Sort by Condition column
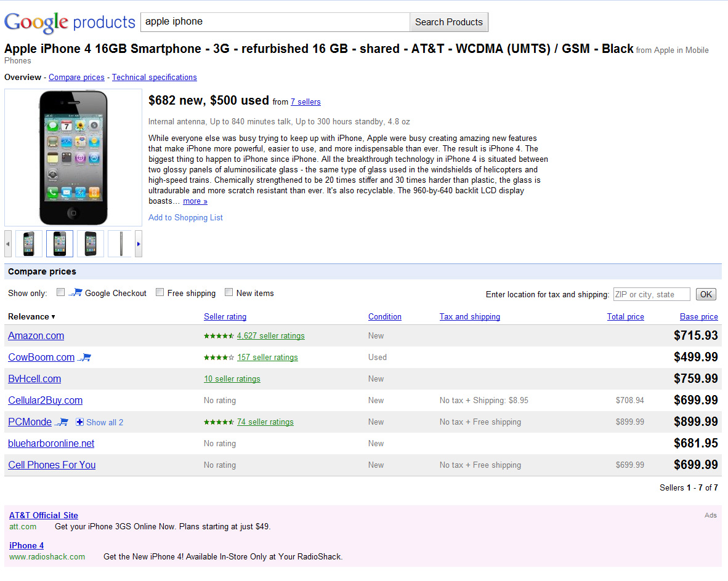 click(x=385, y=317)
